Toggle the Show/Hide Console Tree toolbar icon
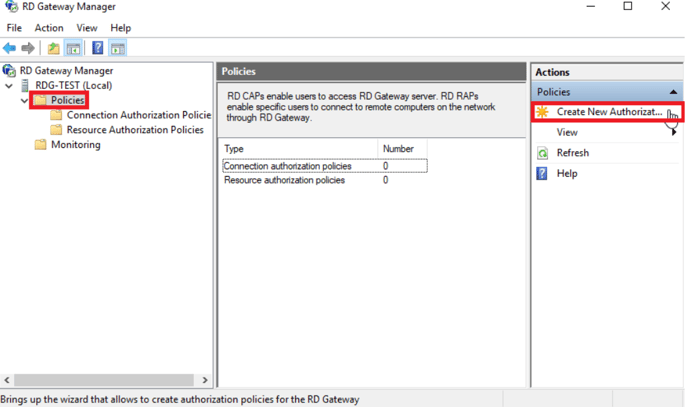This screenshot has height=407, width=688. tap(73, 48)
